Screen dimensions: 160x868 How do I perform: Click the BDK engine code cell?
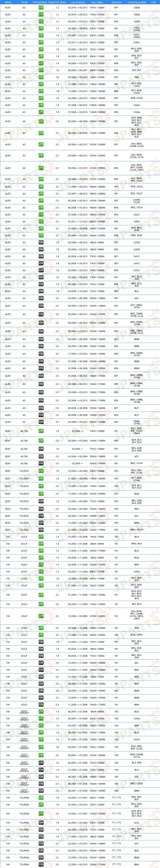[x=136, y=677]
